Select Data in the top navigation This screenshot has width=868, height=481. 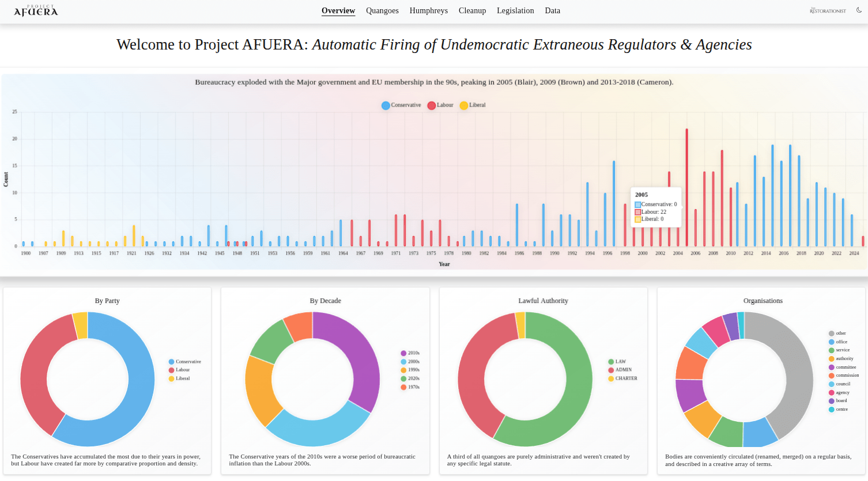[x=552, y=11]
